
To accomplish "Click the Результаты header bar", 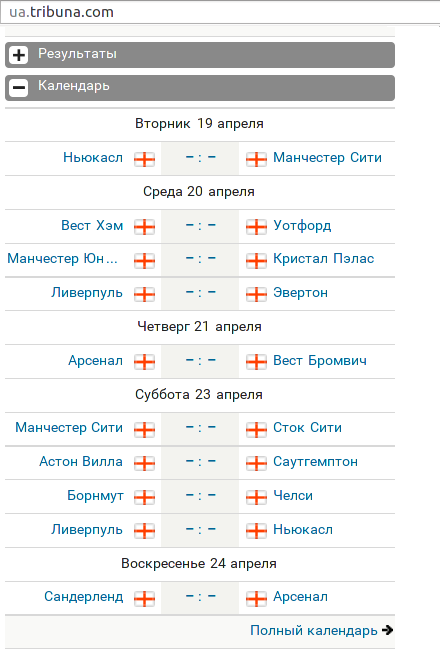I will (x=200, y=55).
